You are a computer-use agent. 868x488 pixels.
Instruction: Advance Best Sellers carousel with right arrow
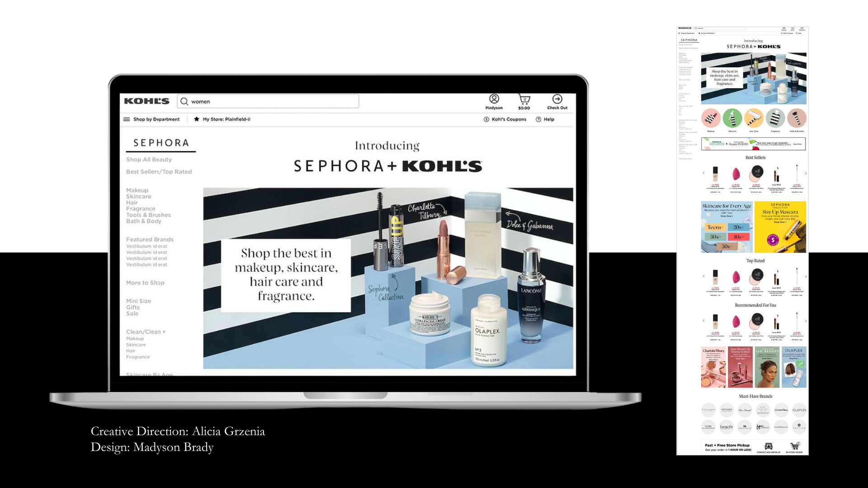pyautogui.click(x=806, y=173)
